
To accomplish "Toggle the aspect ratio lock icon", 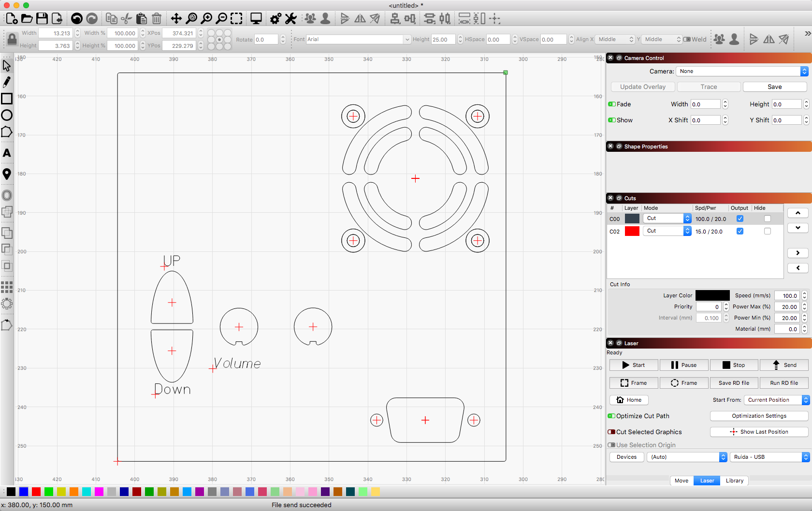I will 12,40.
